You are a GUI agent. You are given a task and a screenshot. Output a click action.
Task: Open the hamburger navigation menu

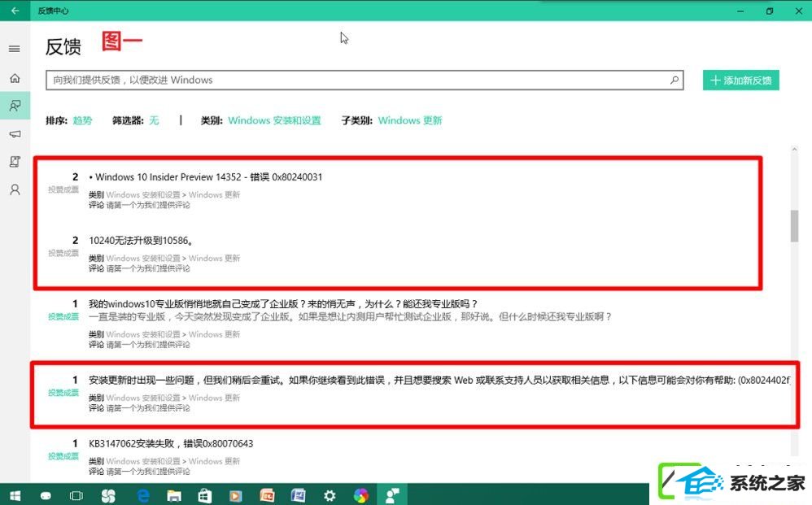(15, 49)
